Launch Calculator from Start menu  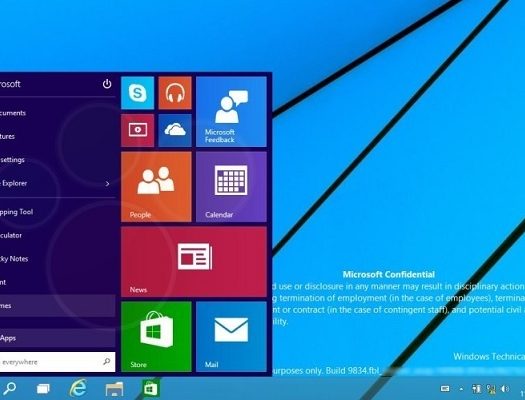point(58,235)
